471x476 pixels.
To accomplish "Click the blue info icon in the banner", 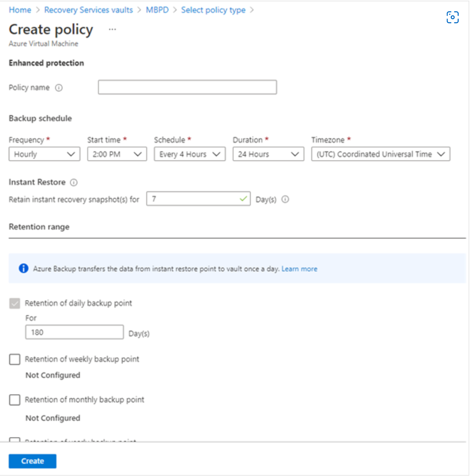I will (24, 269).
